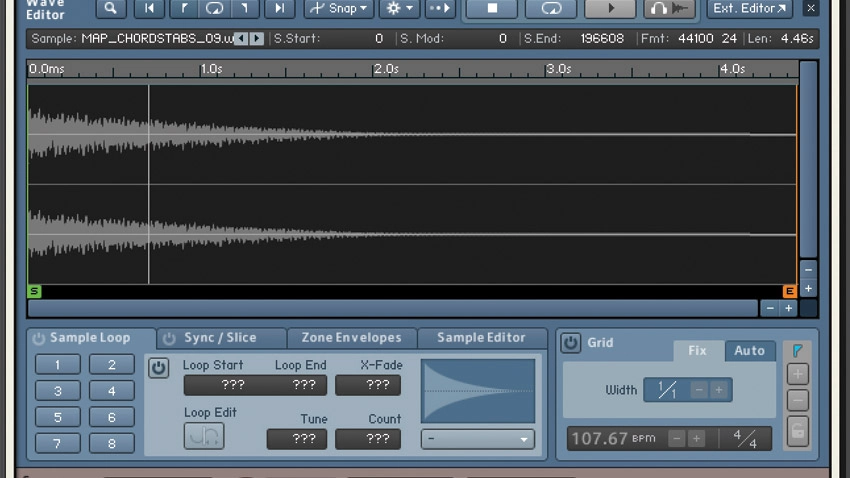This screenshot has height=478, width=850.
Task: Select loop slot 7
Action: point(57,443)
